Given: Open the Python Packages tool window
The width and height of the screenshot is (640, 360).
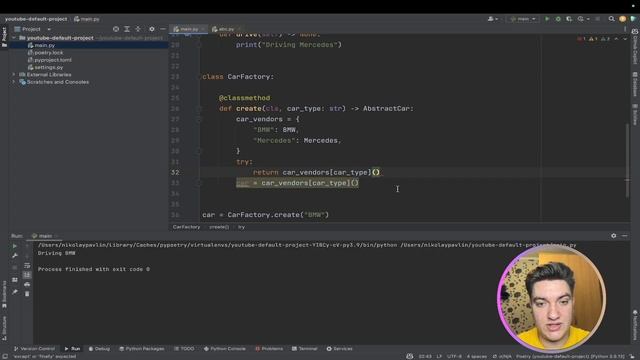Looking at the screenshot, I should coord(142,349).
